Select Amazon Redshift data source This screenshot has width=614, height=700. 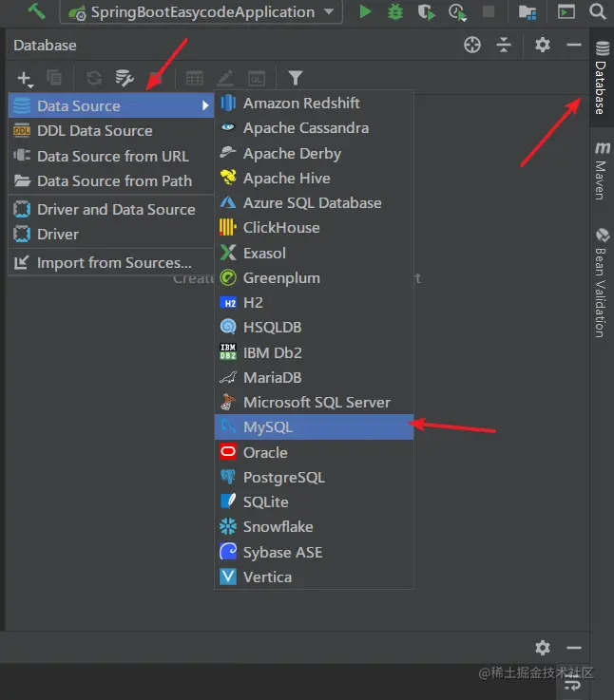315,104
